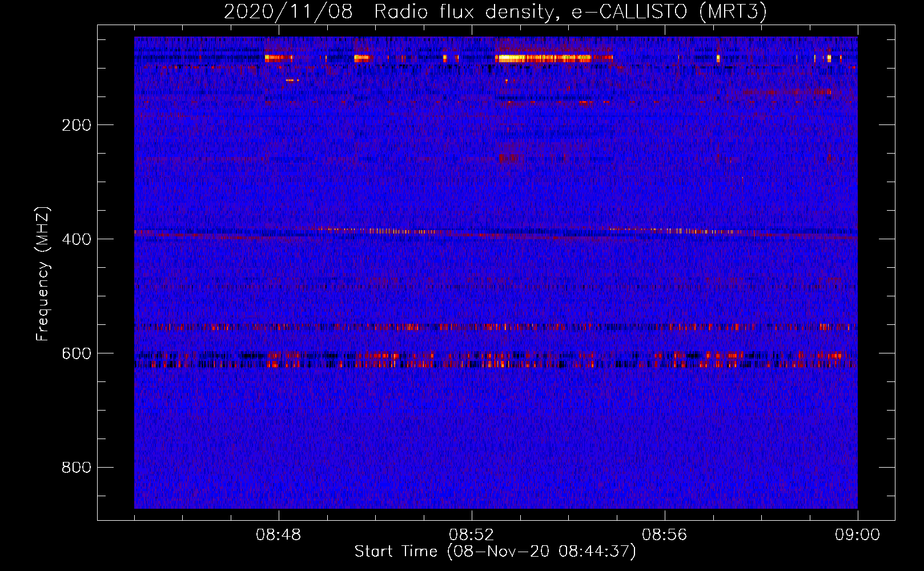
Task: Click the 'Frequency (MHZ)' axis title
Action: (43, 274)
